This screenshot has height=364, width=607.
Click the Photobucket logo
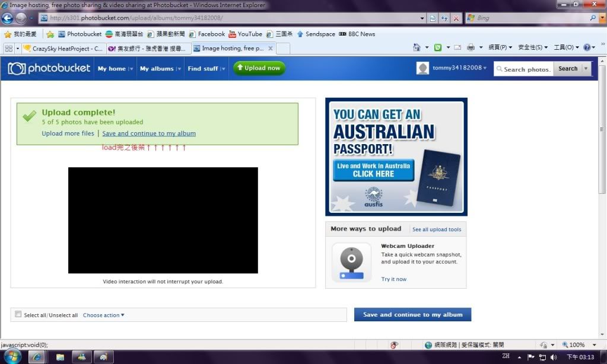[x=49, y=69]
